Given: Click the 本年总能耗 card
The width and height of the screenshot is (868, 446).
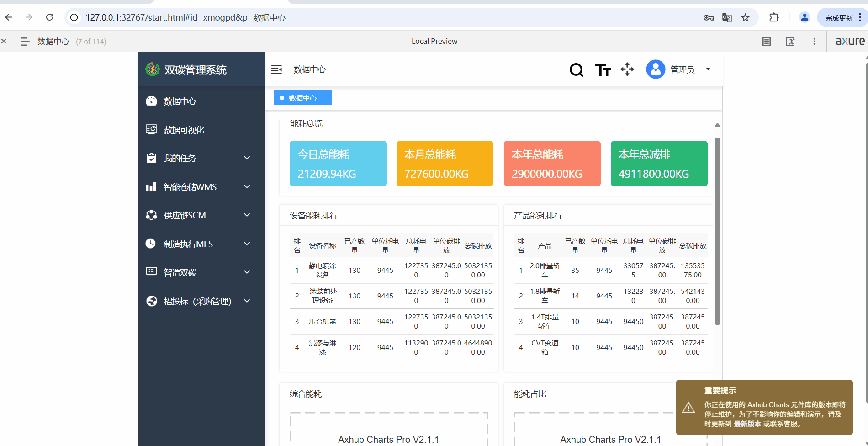Looking at the screenshot, I should coord(552,164).
